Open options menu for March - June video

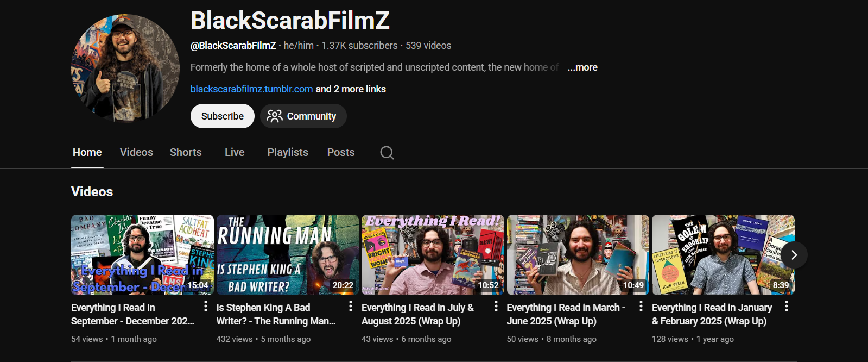641,307
